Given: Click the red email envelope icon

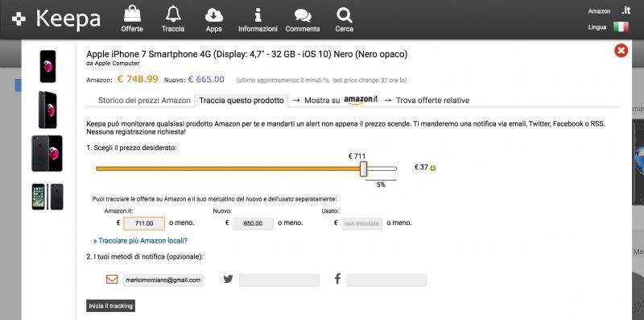Looking at the screenshot, I should (112, 279).
